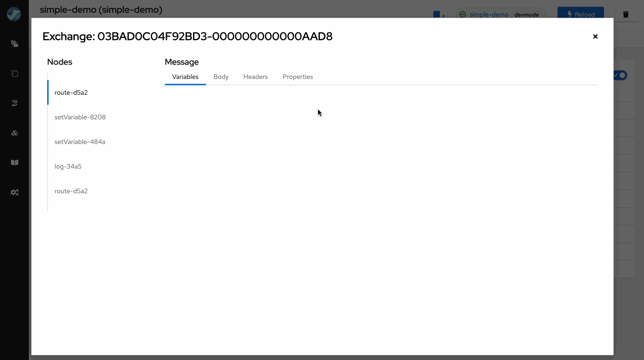Screen dimensions: 644x360
Task: Open the Headers tab
Action: pos(255,77)
